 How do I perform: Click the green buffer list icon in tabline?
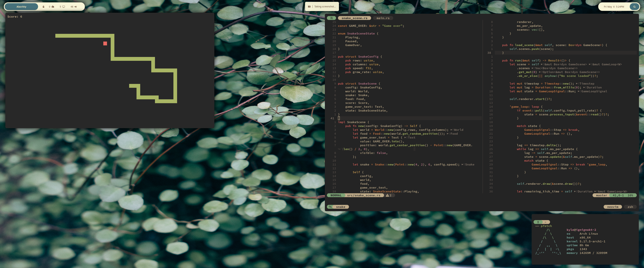coord(332,18)
